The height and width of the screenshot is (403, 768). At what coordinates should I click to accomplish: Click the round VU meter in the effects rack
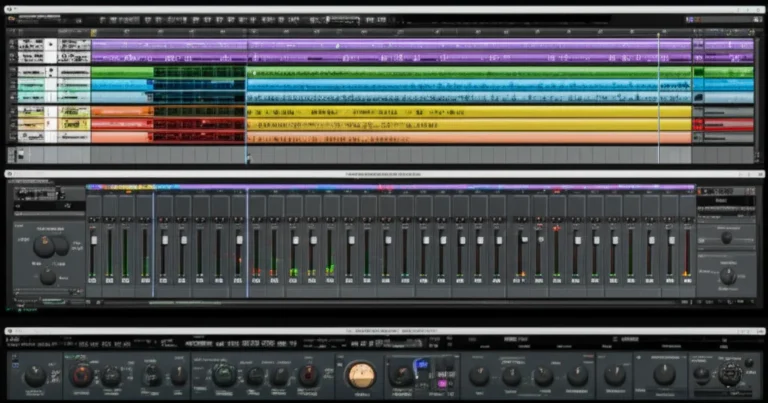point(361,376)
